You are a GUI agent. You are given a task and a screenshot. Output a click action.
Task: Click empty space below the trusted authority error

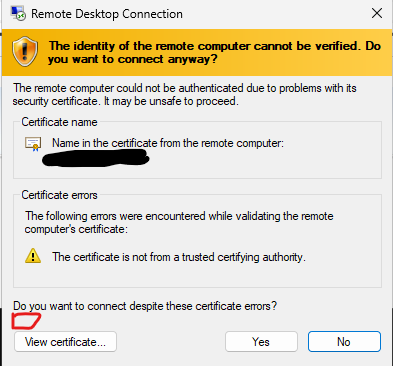[197, 276]
